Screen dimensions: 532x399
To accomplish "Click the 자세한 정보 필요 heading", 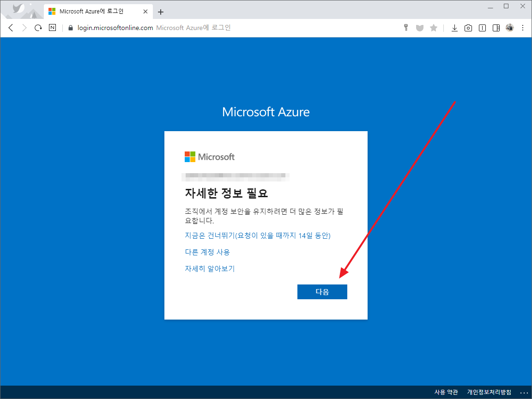I will [226, 193].
